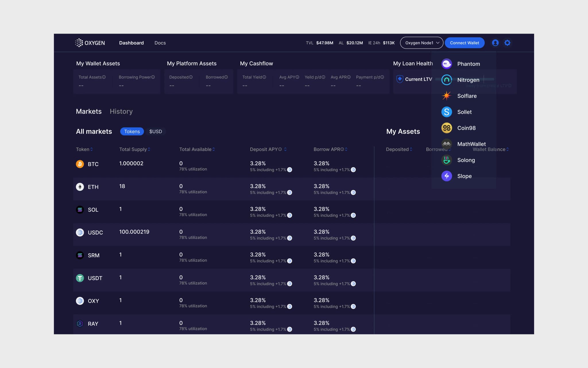Click the BTC token icon
Image resolution: width=588 pixels, height=368 pixels.
(80, 164)
